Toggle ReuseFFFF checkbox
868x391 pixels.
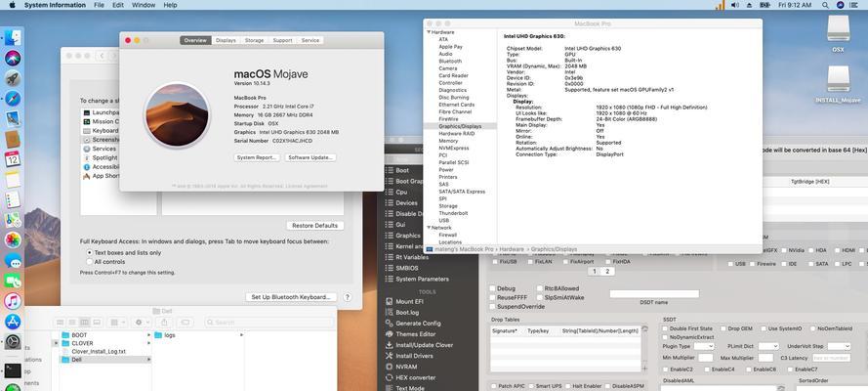coord(493,297)
